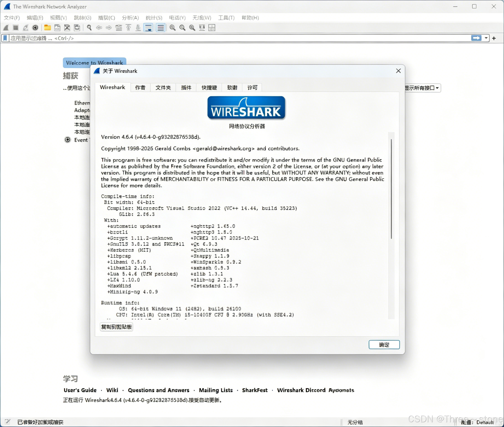
Task: Switch to the 插件 tab
Action: click(186, 87)
